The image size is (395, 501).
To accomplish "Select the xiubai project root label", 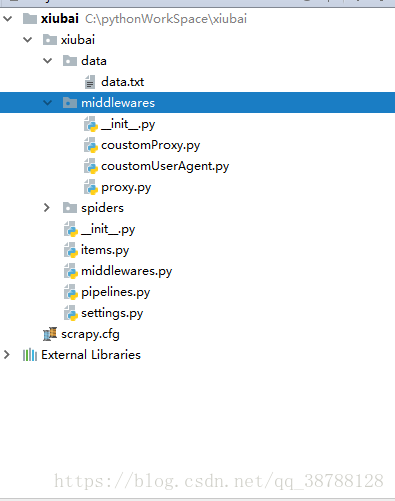I will [x=60, y=19].
